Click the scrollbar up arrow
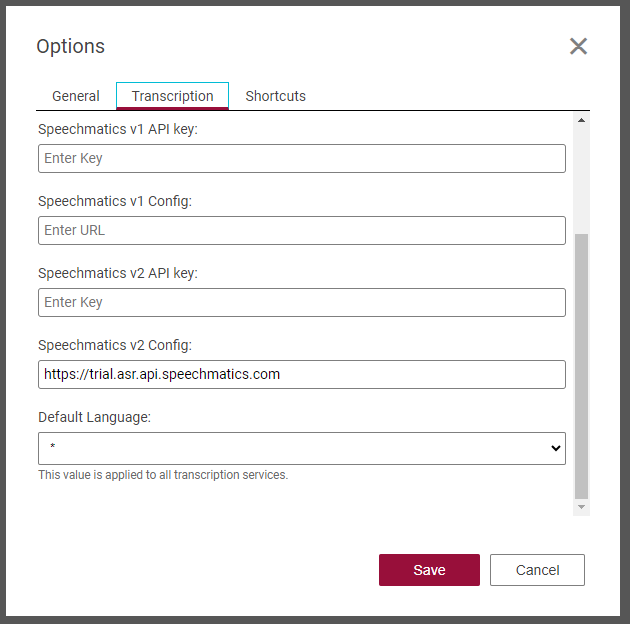This screenshot has height=624, width=630. (581, 120)
